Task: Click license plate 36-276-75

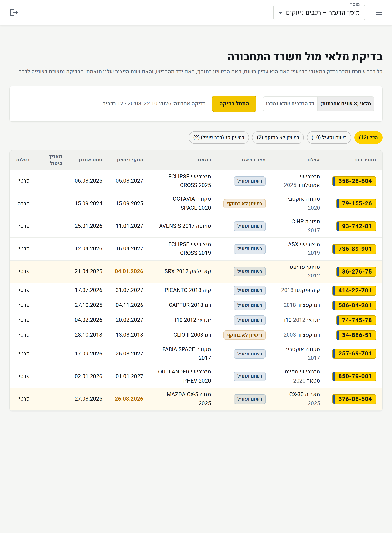Action: pos(356,272)
